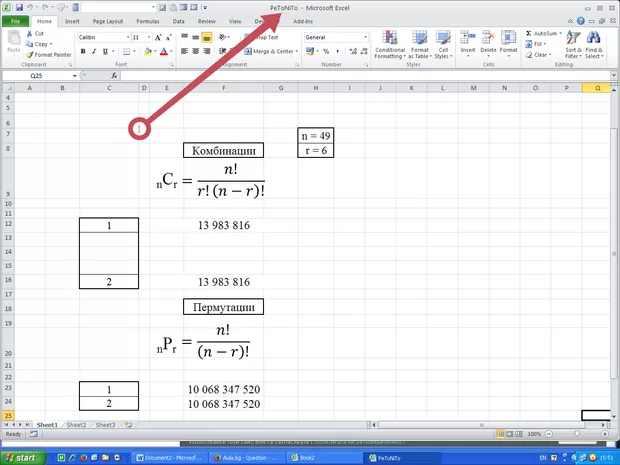Click Center text alignment icon
The width and height of the screenshot is (620, 465).
pyautogui.click(x=195, y=51)
